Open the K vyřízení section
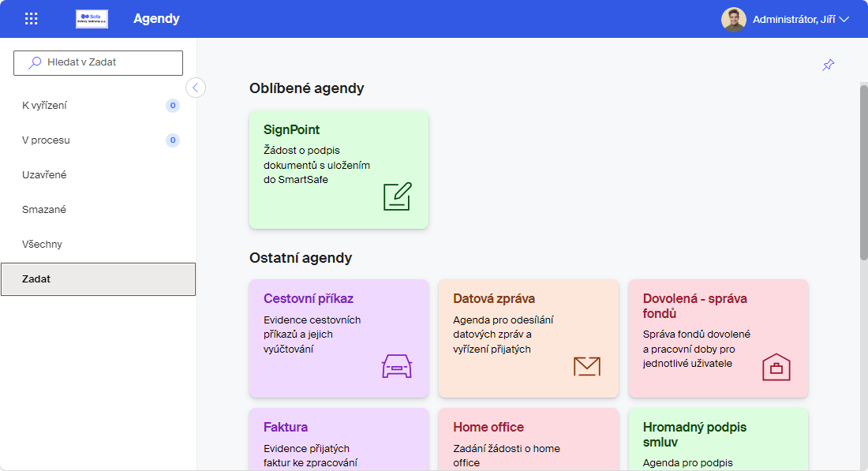This screenshot has height=471, width=868. pos(99,105)
